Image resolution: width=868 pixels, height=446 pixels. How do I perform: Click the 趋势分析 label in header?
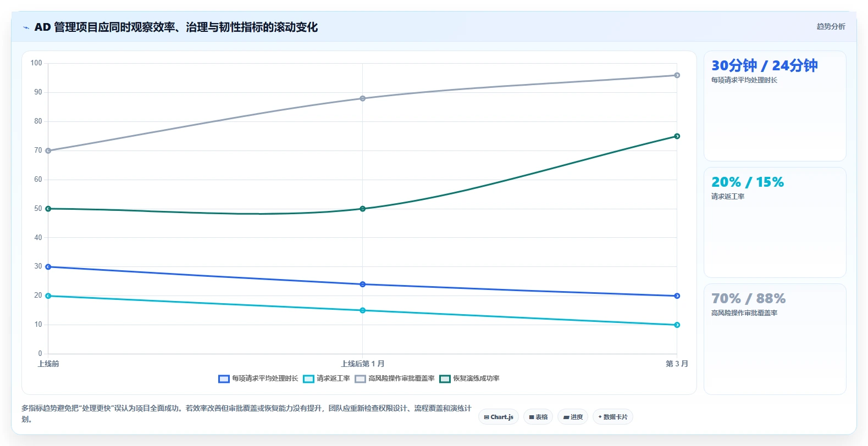(x=831, y=26)
